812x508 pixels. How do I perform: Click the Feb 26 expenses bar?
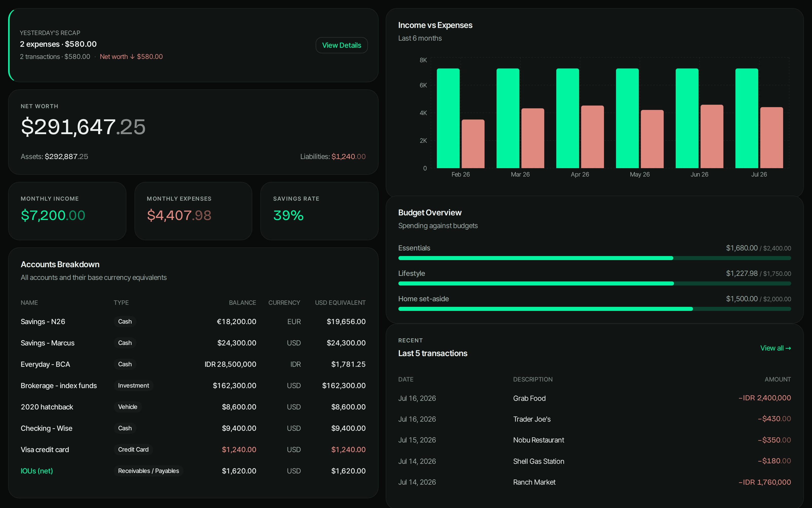(x=473, y=144)
